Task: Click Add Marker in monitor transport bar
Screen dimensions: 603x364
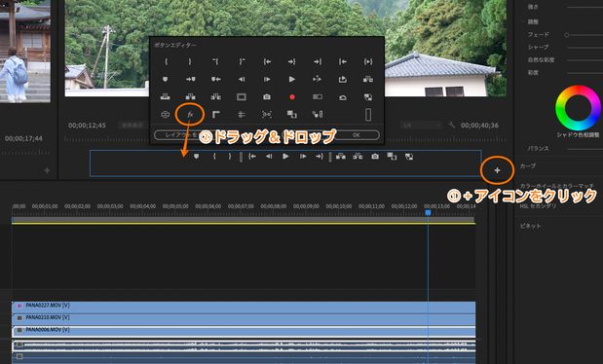Action: (x=197, y=157)
